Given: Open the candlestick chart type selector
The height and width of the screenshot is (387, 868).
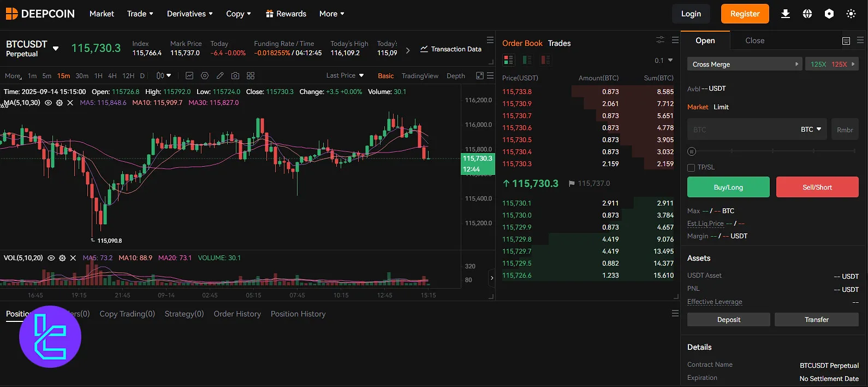Looking at the screenshot, I should click(x=164, y=75).
